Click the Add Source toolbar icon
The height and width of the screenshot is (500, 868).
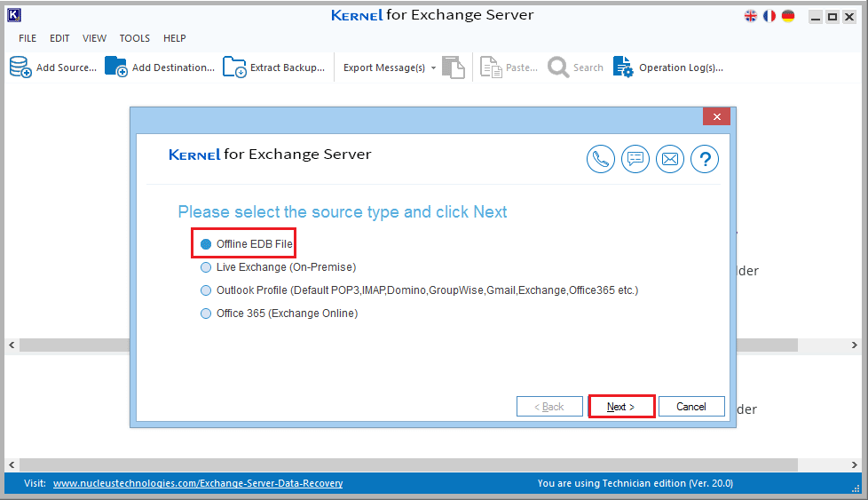coord(20,67)
